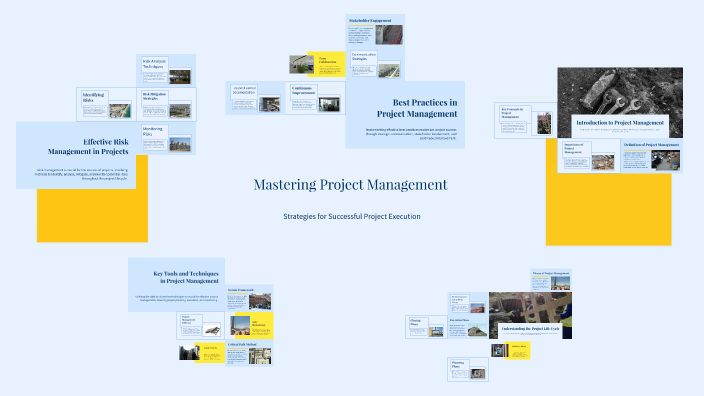Open the Identifying Risks slide
The image size is (704, 396).
[x=106, y=104]
